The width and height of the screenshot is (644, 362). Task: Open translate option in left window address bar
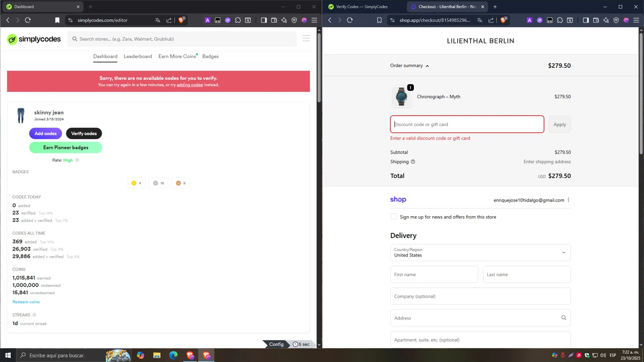tap(158, 20)
